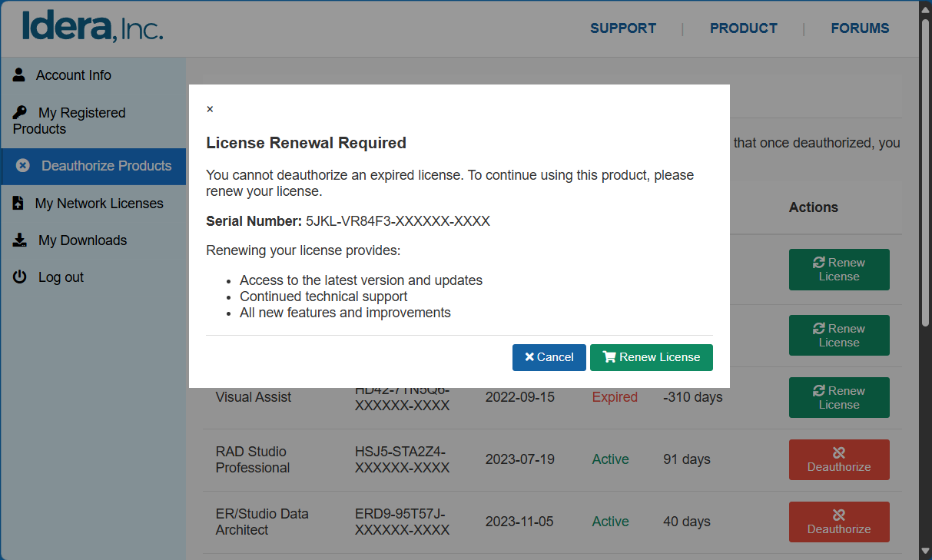Click the red Expired status

[x=615, y=397]
